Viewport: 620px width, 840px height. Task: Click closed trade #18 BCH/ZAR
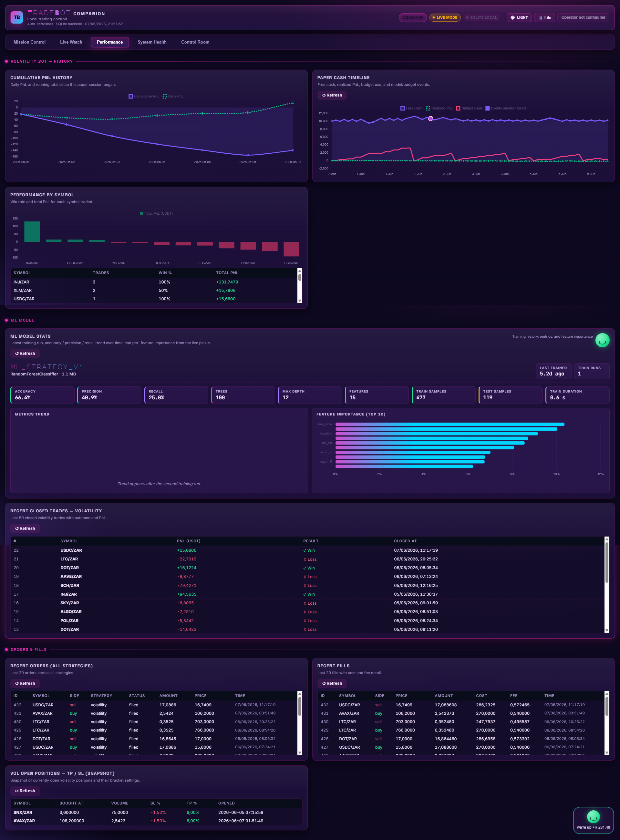tap(307, 585)
